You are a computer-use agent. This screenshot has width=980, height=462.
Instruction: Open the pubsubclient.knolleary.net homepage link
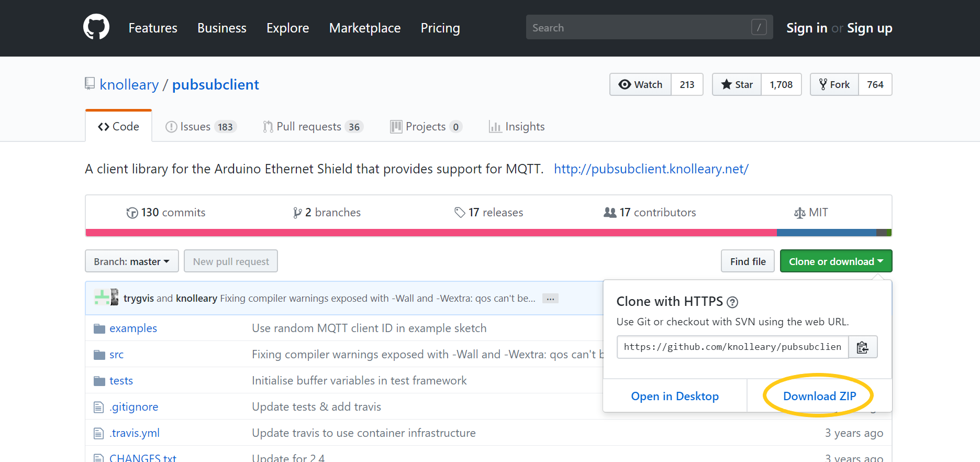click(x=651, y=169)
